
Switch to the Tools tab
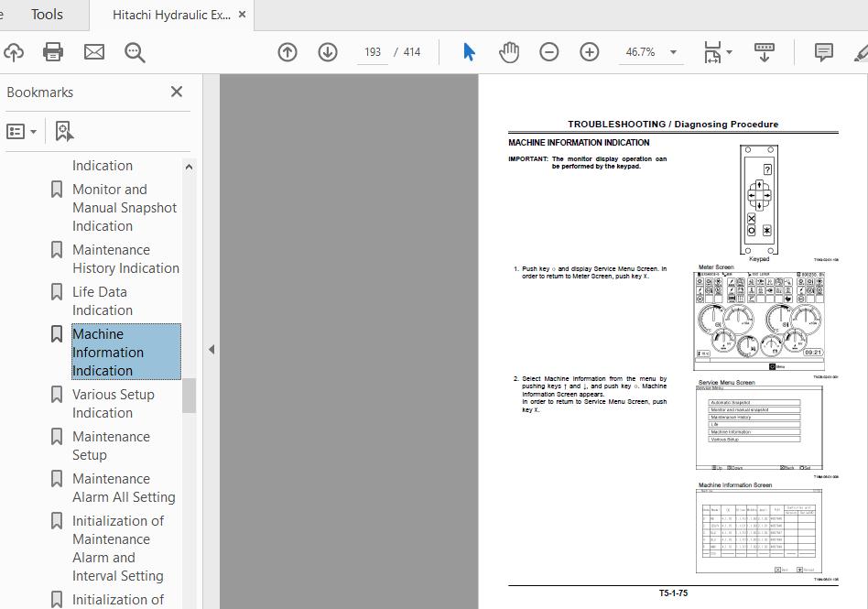pos(47,15)
